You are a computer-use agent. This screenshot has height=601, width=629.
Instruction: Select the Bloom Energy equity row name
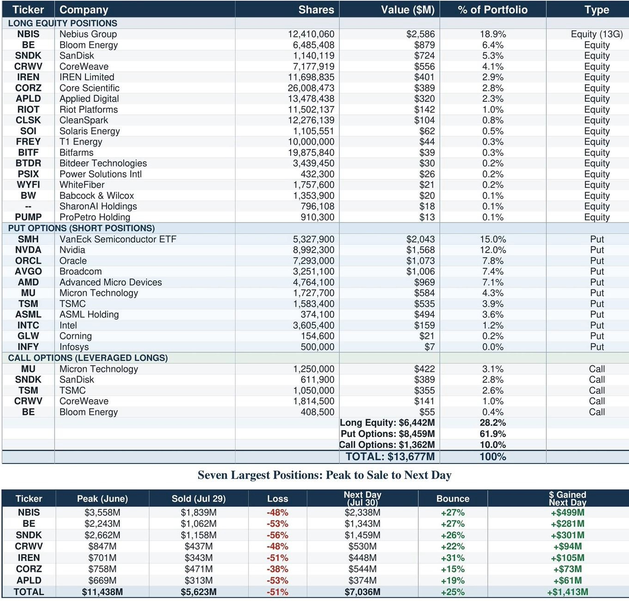click(89, 45)
